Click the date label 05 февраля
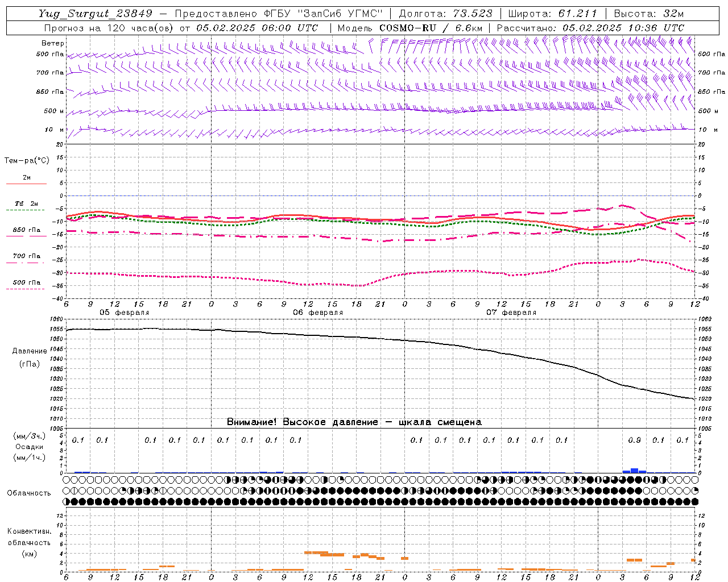This screenshot has width=728, height=582. (125, 313)
